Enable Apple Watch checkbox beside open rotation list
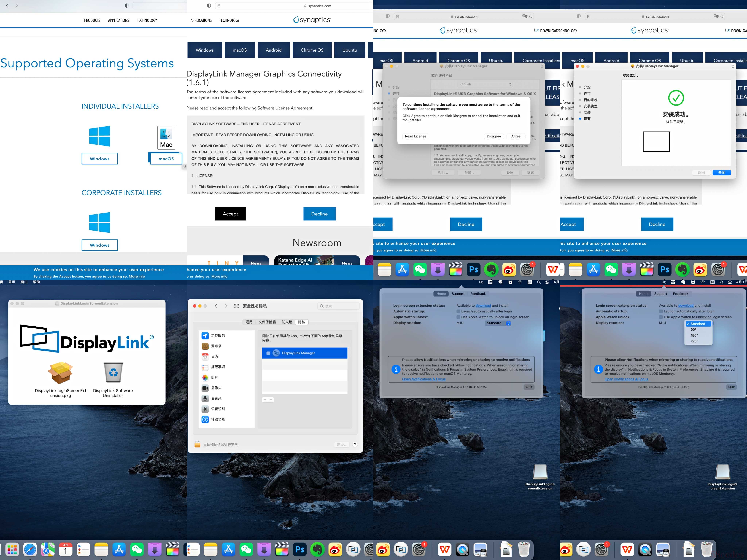Viewport: 747px width, 560px height. pyautogui.click(x=661, y=317)
